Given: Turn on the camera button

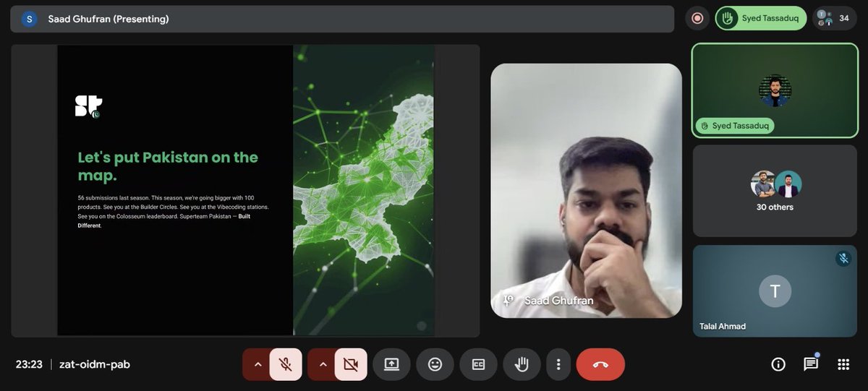Looking at the screenshot, I should (352, 364).
